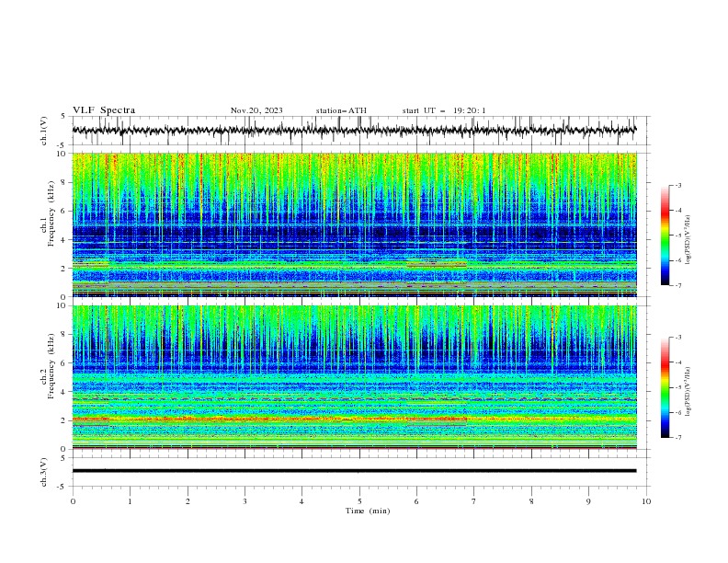
Task: Click the ch.2 frequency spectrogram panel
Action: 354,377
